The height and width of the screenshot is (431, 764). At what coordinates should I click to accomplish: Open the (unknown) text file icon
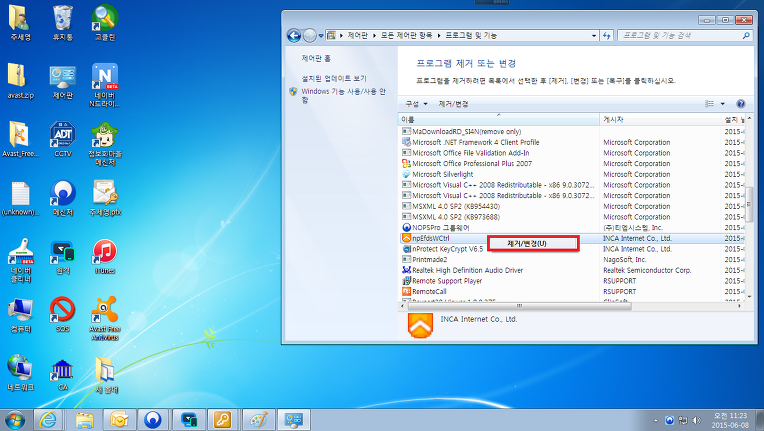pyautogui.click(x=20, y=198)
